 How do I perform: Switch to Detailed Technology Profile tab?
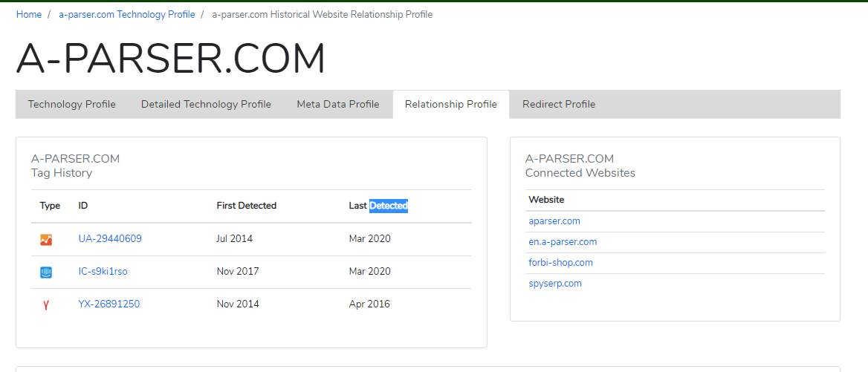(206, 105)
